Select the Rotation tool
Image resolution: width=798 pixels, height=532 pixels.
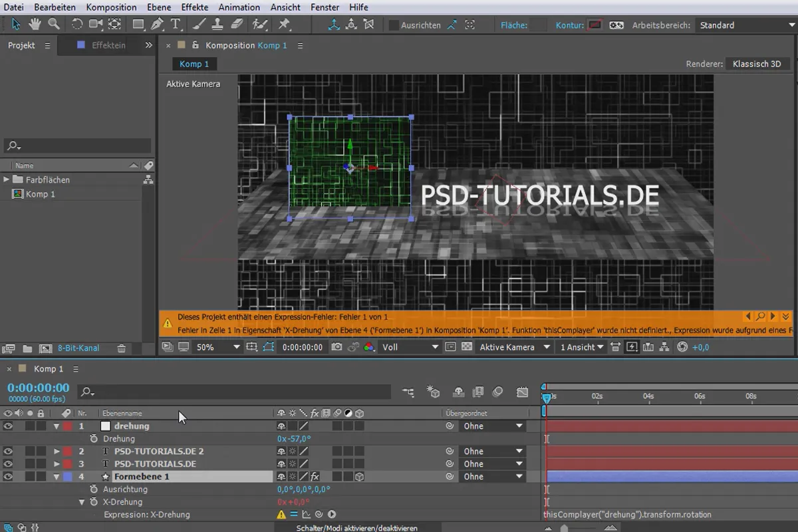pyautogui.click(x=77, y=25)
